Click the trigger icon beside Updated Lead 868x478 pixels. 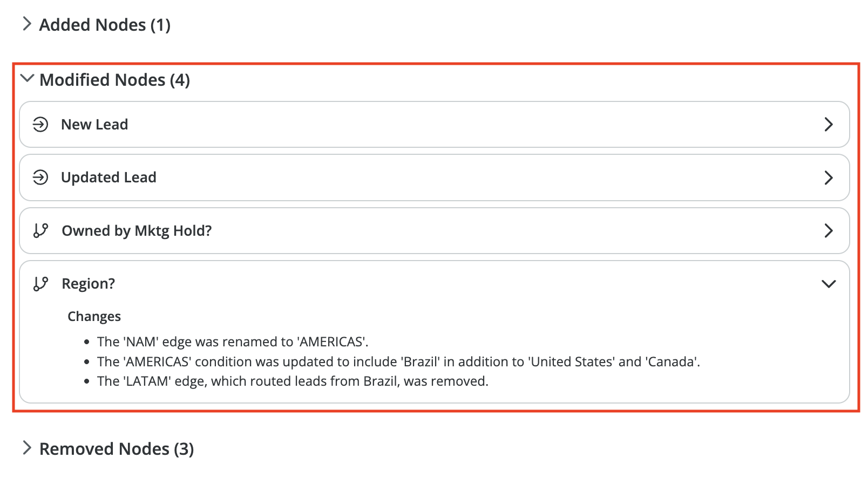(40, 177)
